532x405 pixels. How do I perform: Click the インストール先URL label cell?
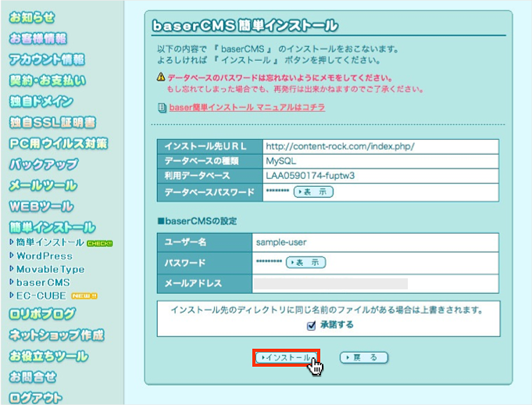[210, 147]
